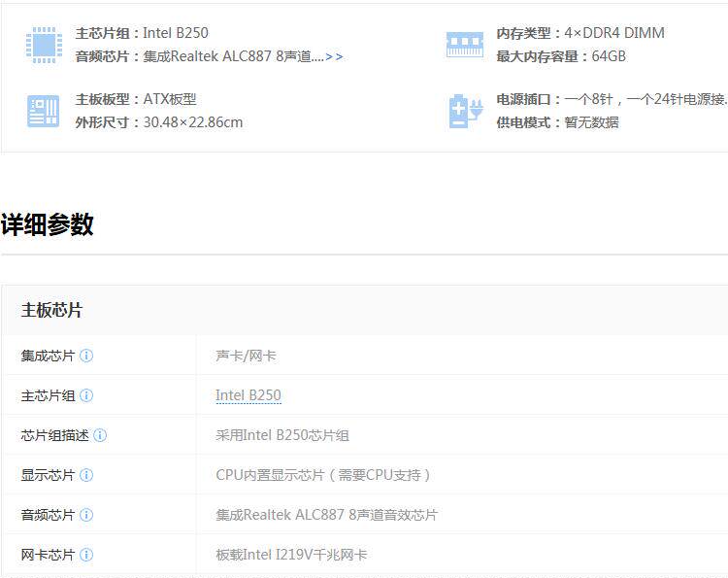728x578 pixels.
Task: Open info icon next to 集成芯片
Action: tap(86, 356)
